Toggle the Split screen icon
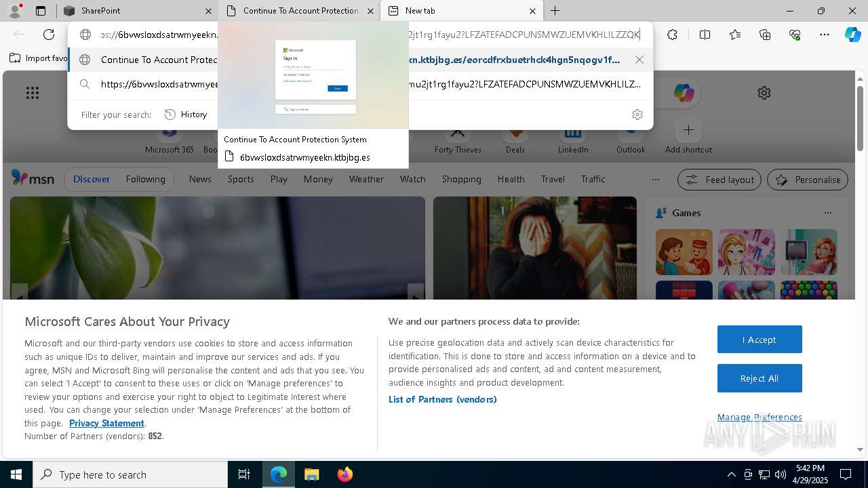The width and height of the screenshot is (868, 488). (705, 35)
